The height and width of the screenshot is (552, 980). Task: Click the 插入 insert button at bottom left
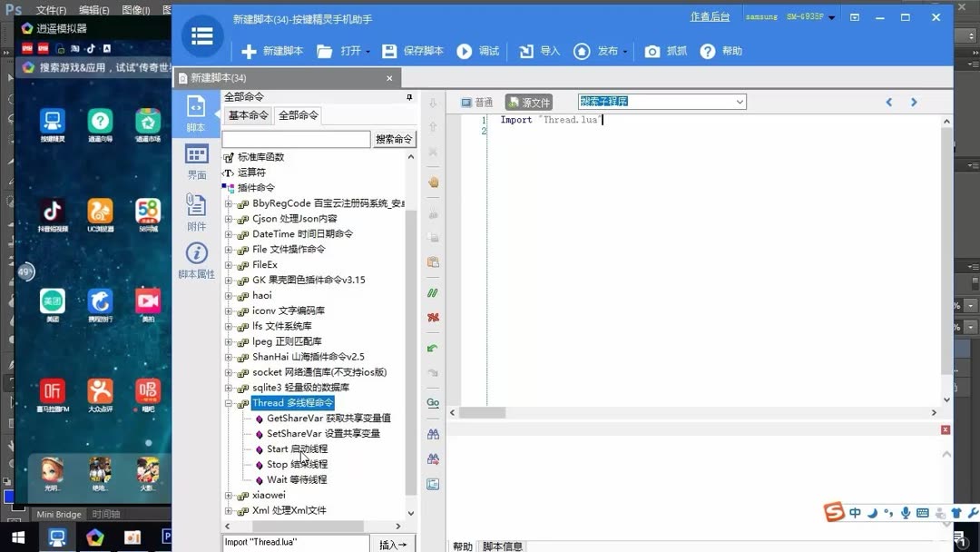click(390, 543)
